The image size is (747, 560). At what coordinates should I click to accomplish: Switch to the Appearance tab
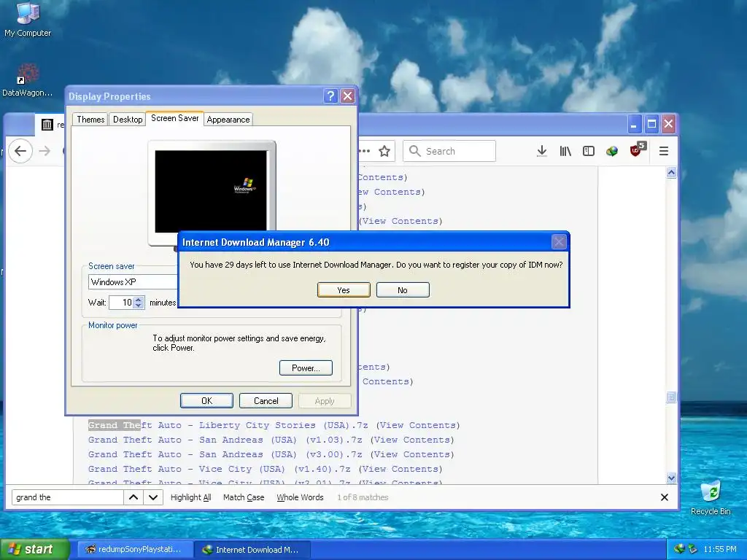tap(228, 120)
